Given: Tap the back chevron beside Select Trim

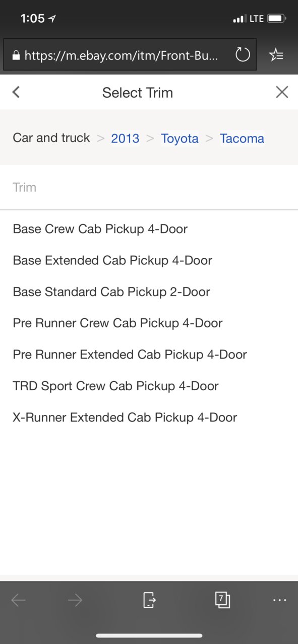Looking at the screenshot, I should (x=16, y=92).
